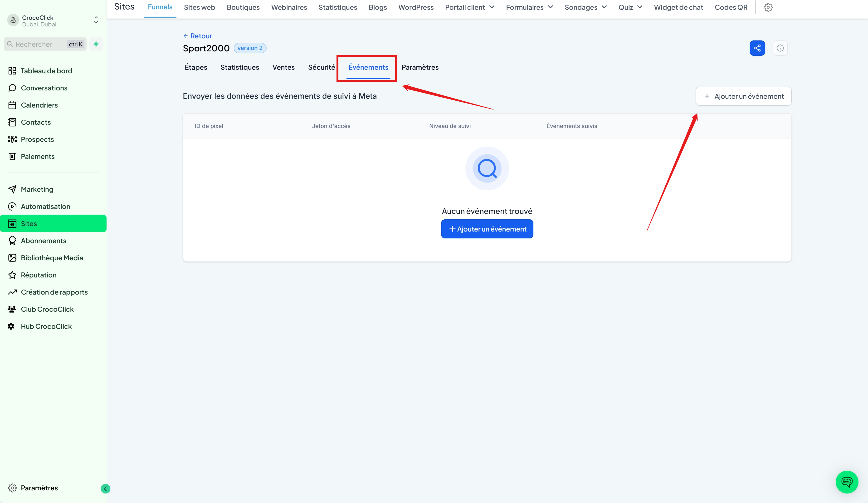Click the version 2 badge

(250, 48)
